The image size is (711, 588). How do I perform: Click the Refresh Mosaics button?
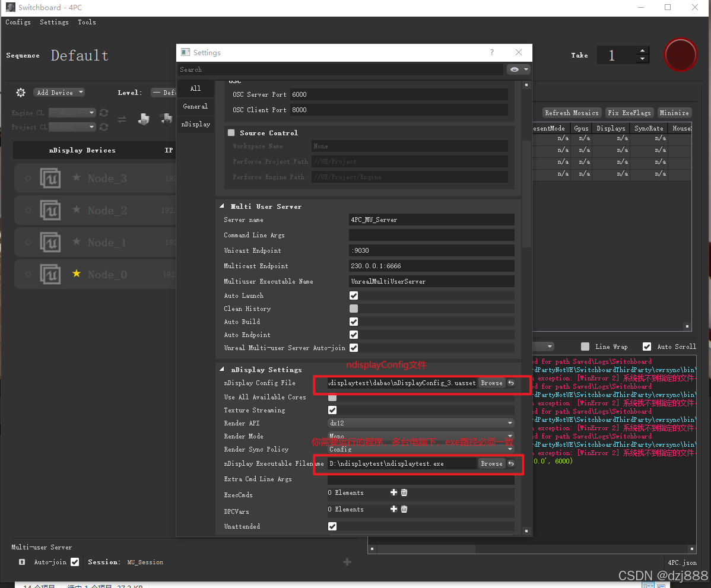572,113
